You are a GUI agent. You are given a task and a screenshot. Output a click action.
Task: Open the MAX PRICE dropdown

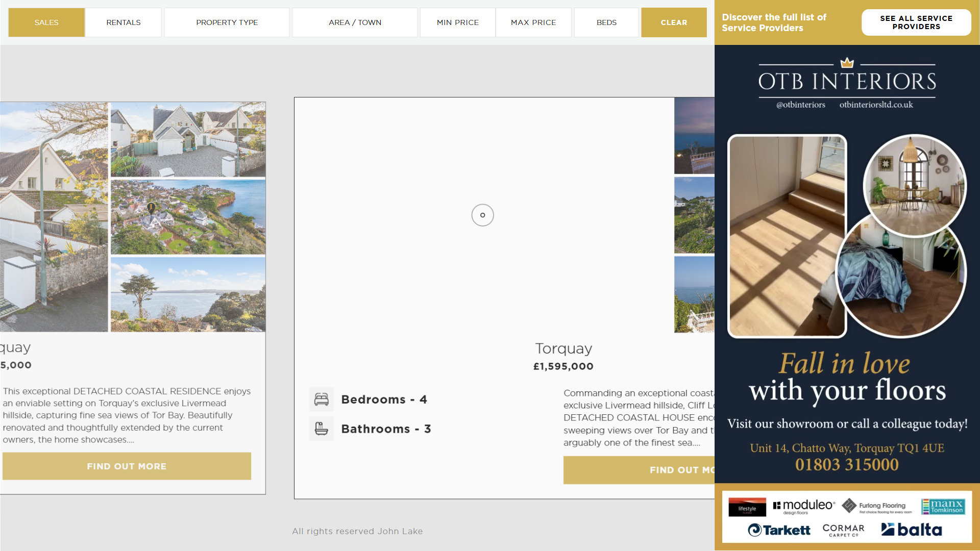point(533,22)
